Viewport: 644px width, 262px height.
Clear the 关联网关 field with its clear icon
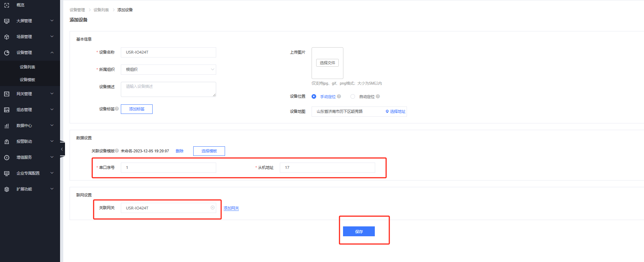(213, 208)
